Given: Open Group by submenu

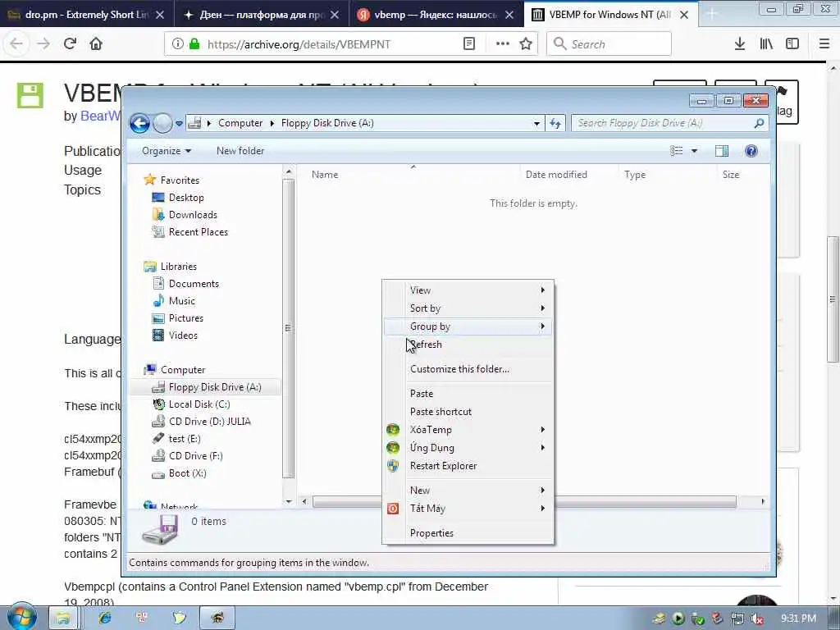Looking at the screenshot, I should pyautogui.click(x=468, y=326).
